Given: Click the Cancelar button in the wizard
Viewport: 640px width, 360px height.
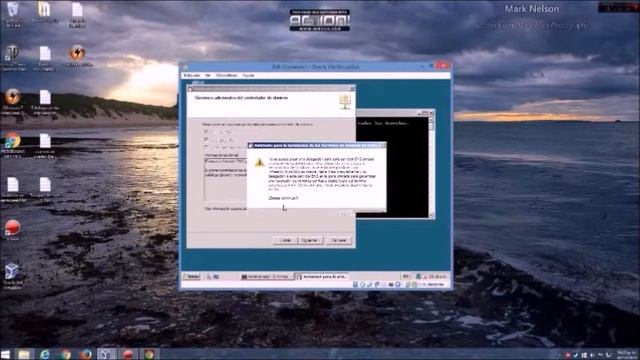Looking at the screenshot, I should click(339, 240).
